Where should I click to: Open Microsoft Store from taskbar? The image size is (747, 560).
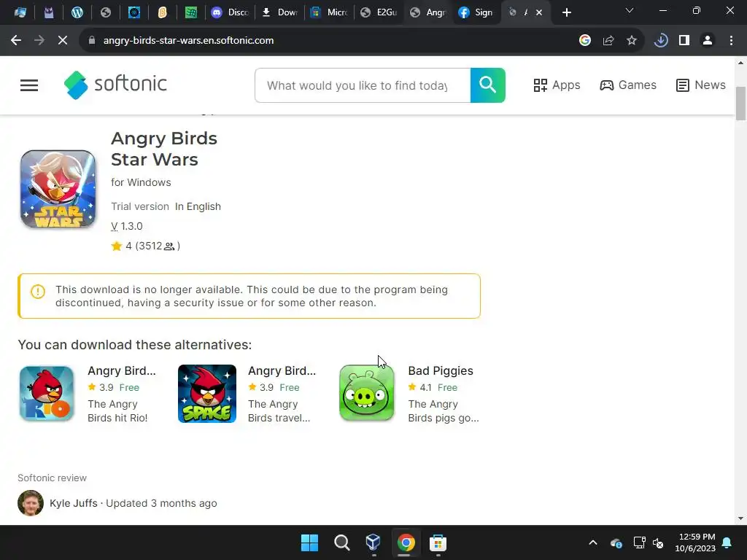[x=438, y=542]
